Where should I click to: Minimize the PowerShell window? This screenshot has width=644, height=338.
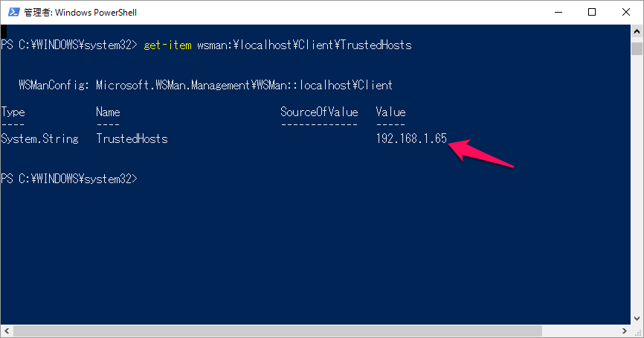click(558, 12)
